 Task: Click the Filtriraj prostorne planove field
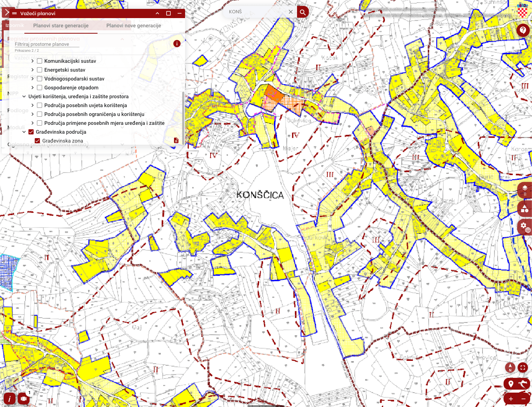click(47, 44)
